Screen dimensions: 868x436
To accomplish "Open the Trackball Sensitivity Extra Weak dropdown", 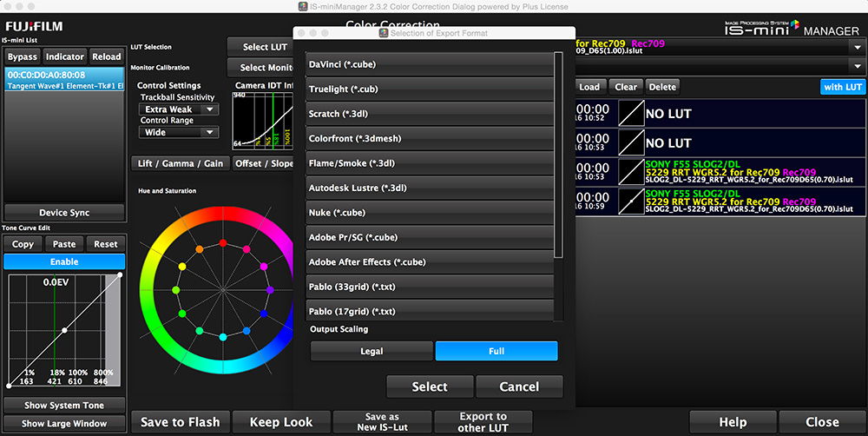I will pos(178,109).
